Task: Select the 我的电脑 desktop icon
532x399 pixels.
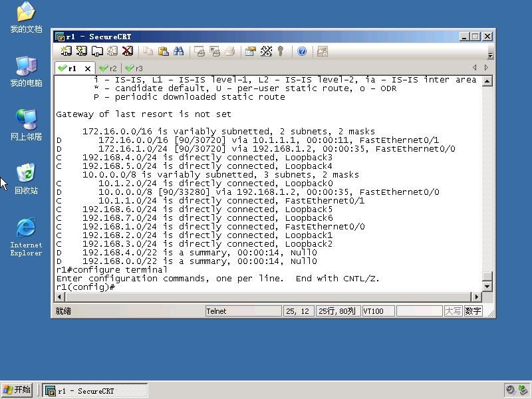Action: click(x=26, y=71)
